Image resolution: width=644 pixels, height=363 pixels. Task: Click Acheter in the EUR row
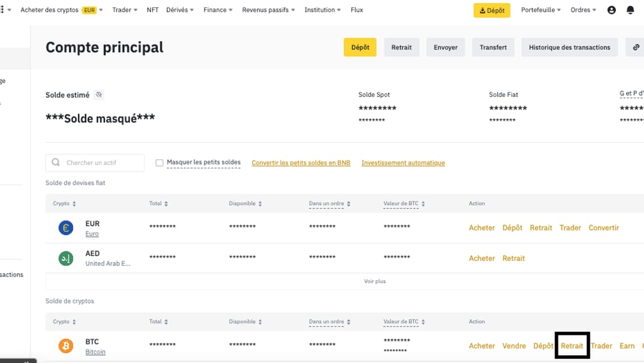tap(482, 228)
